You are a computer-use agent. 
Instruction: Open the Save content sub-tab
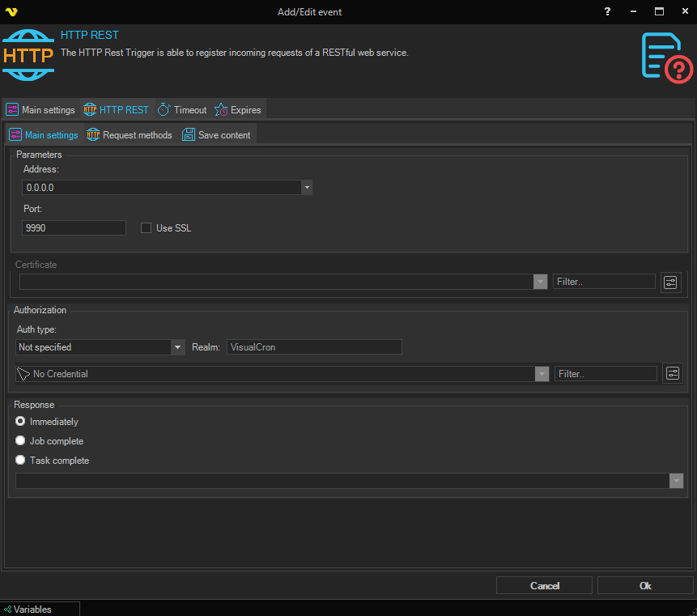pyautogui.click(x=216, y=135)
